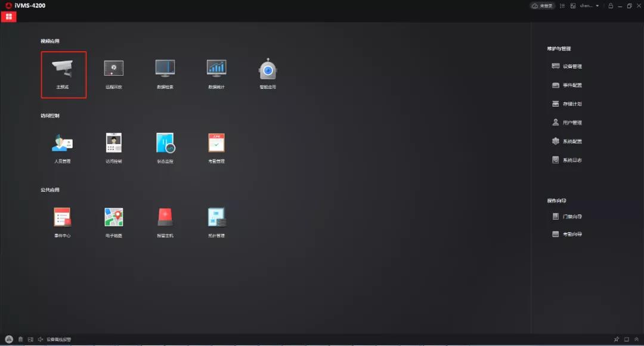The image size is (644, 346).
Task: Open the 主预览 (Main View) camera icon
Action: (x=63, y=70)
